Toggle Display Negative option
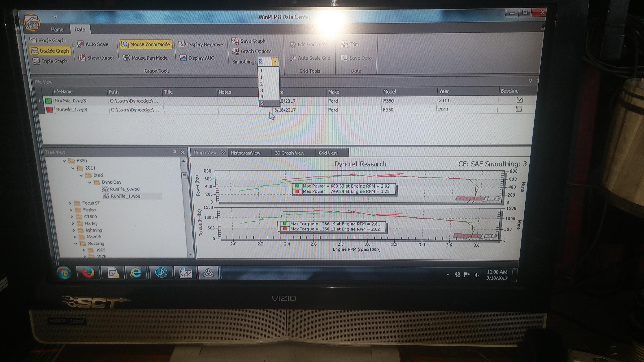 tap(201, 44)
